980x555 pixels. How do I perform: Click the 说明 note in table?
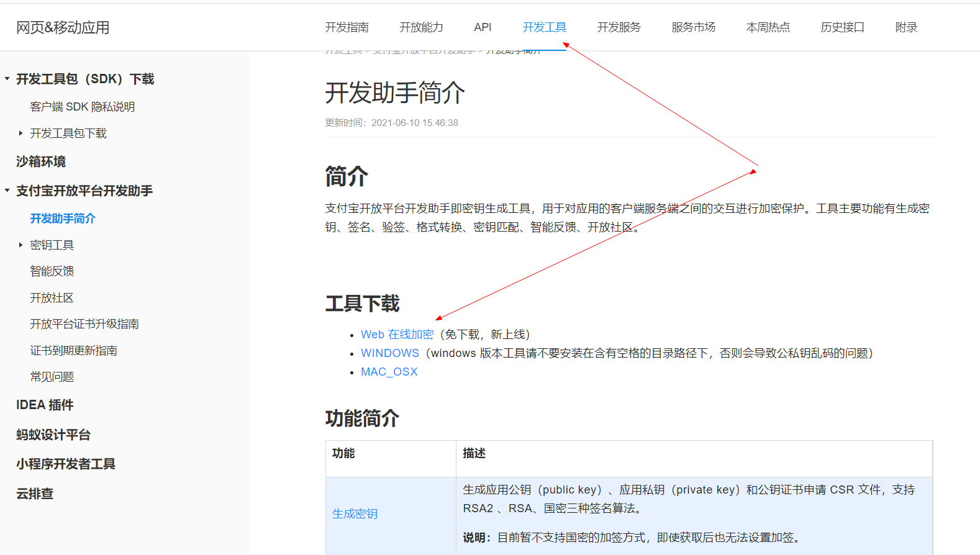click(x=632, y=538)
